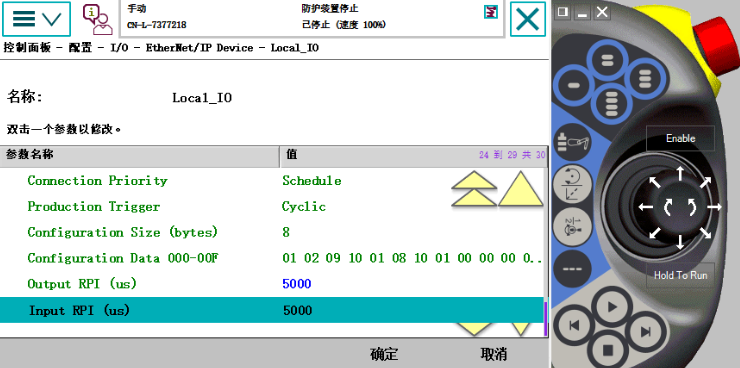The image size is (740, 368).
Task: Jump to top with double up arrow
Action: (474, 189)
